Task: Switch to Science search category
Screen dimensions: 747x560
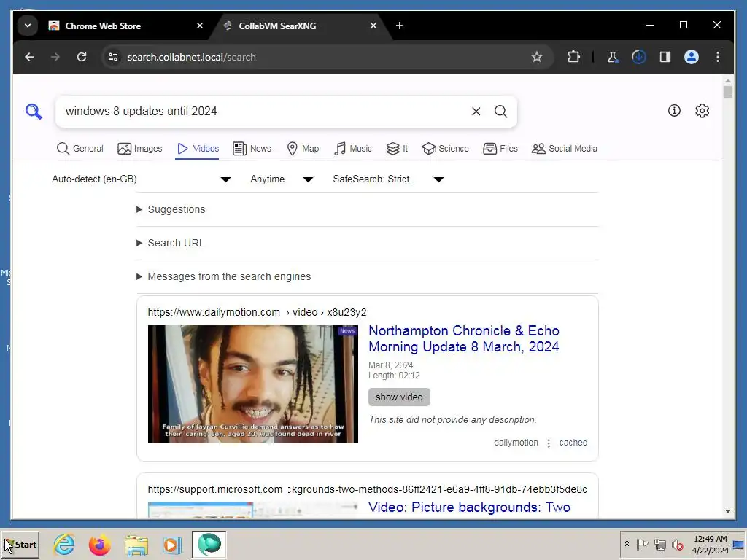Action: [x=446, y=149]
